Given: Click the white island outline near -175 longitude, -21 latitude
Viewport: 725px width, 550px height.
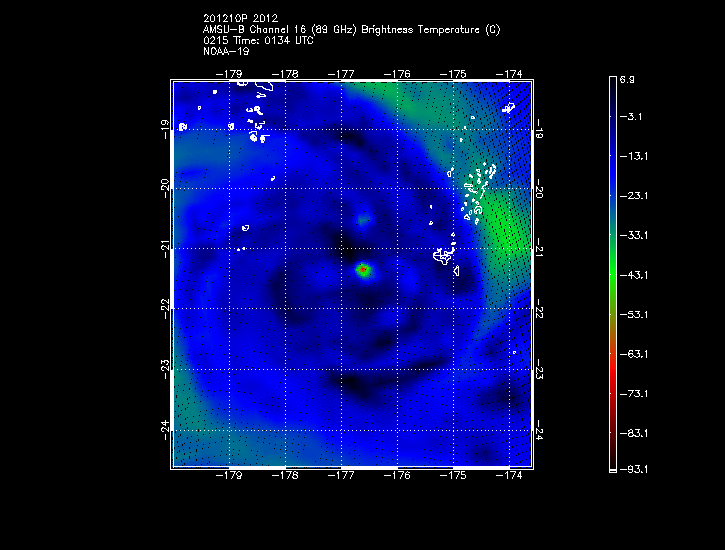Looking at the screenshot, I should 443,258.
